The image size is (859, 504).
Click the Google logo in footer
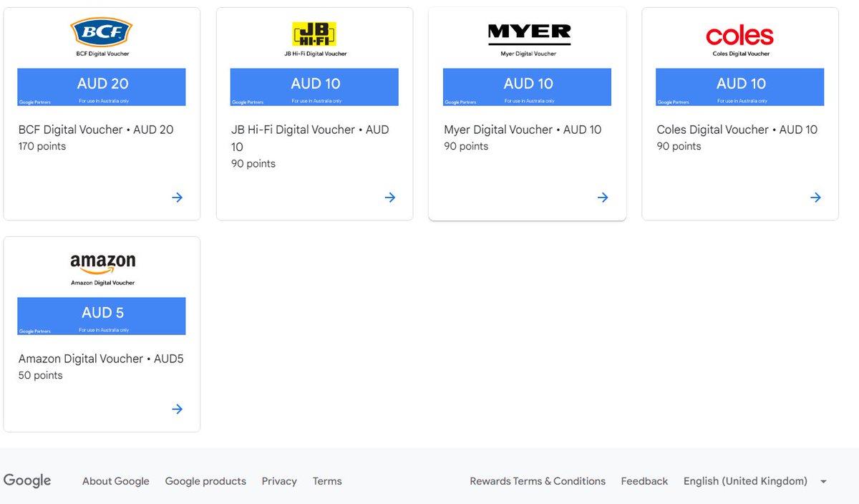point(27,481)
